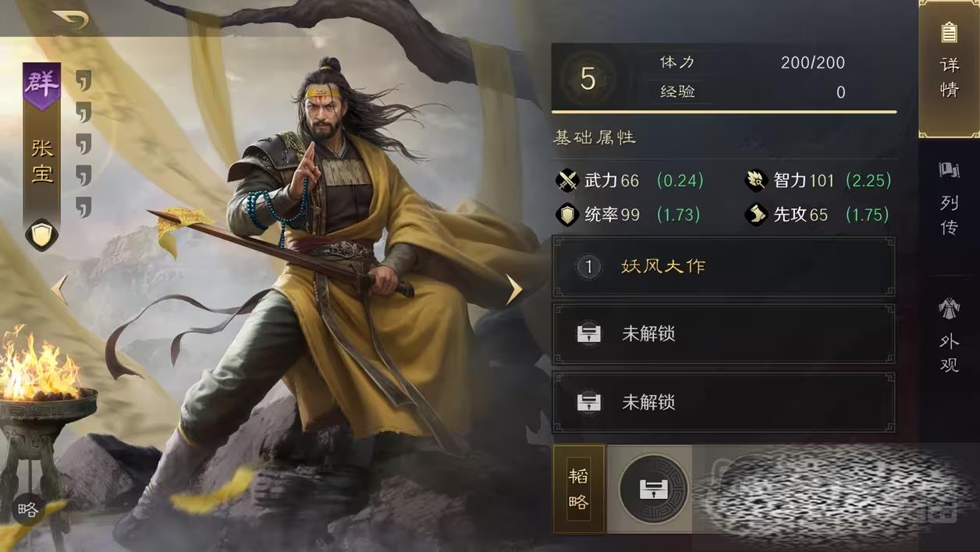The width and height of the screenshot is (980, 552).
Task: Tap the first 未解锁 locked skill slot
Action: [x=723, y=334]
